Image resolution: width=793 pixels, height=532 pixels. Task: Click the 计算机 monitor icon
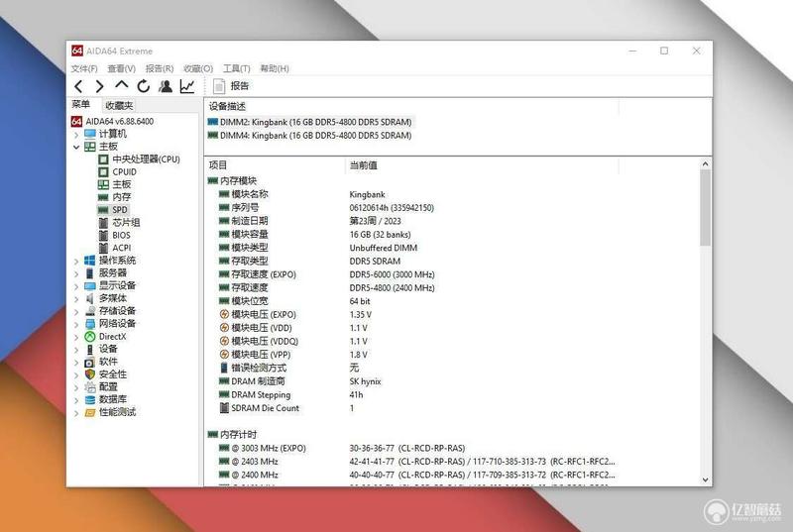point(90,134)
